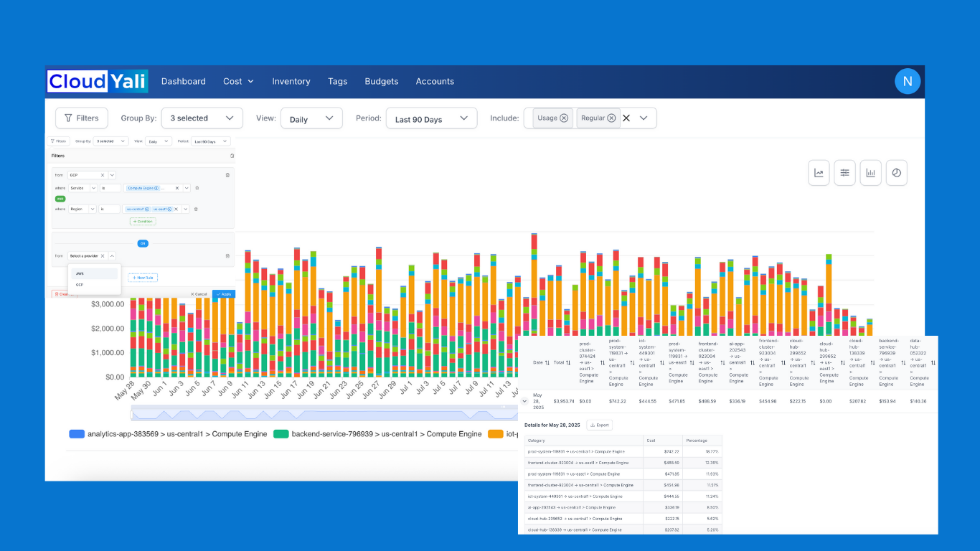Open the line chart view icon
Image resolution: width=980 pixels, height=551 pixels.
(x=819, y=173)
